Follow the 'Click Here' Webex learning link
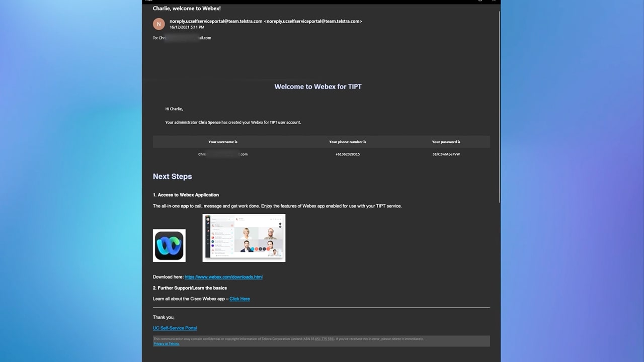The height and width of the screenshot is (362, 644). [239, 299]
